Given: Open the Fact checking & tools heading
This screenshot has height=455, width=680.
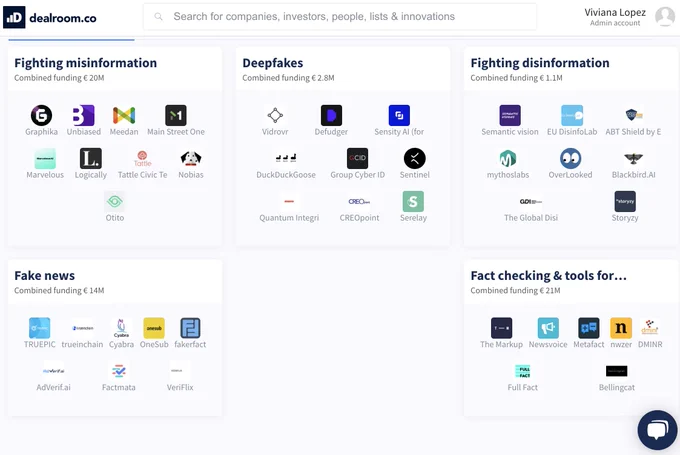Looking at the screenshot, I should (549, 275).
